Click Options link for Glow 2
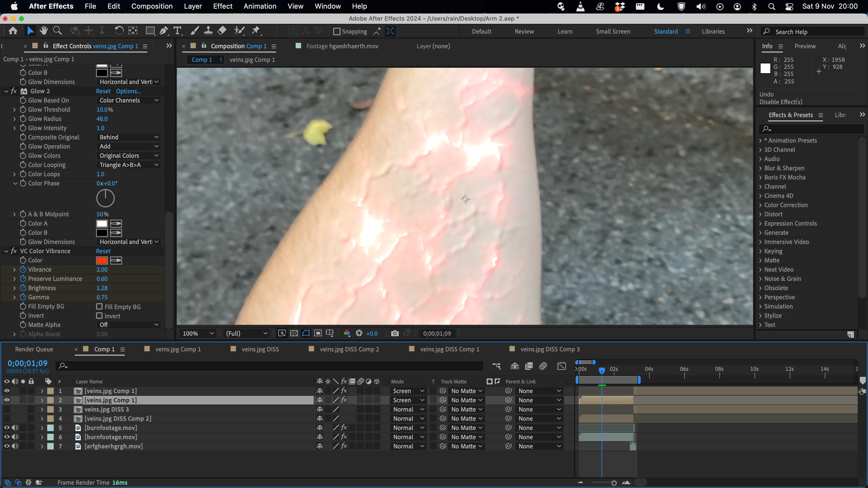Screen dimensions: 868x488 click(128, 91)
